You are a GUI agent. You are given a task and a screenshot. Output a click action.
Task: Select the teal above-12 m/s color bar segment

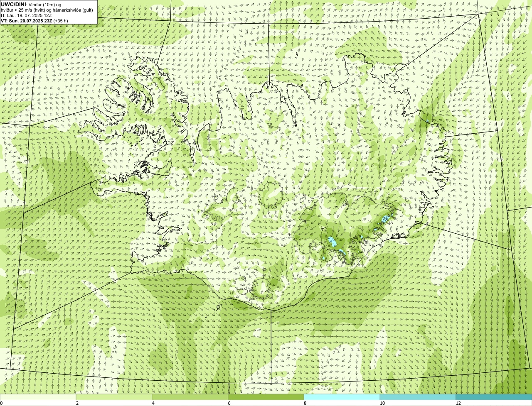(494, 397)
